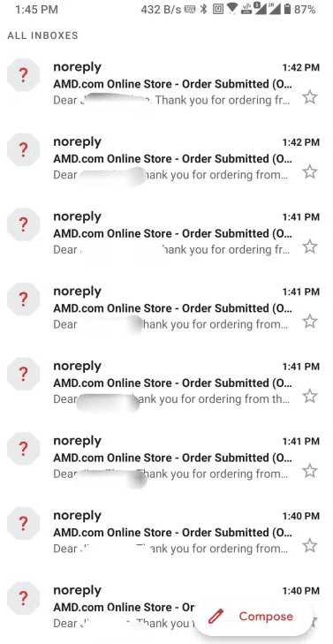Star the second 1:42 PM noreply email
This screenshot has height=644, width=333.
(x=310, y=172)
